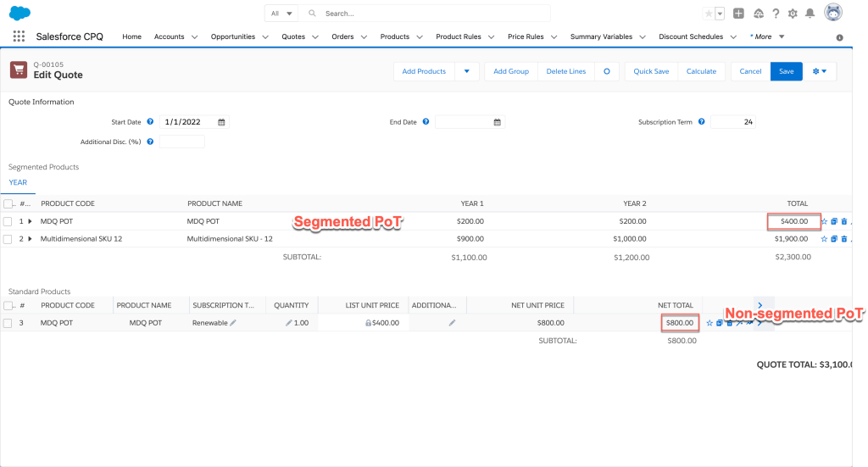Toggle select-all checkbox in Standard Products header

[x=8, y=305]
